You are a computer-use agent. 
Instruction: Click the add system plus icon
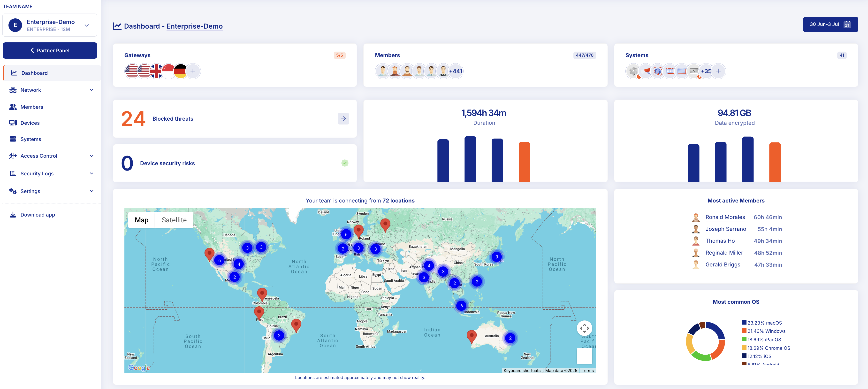click(x=718, y=71)
